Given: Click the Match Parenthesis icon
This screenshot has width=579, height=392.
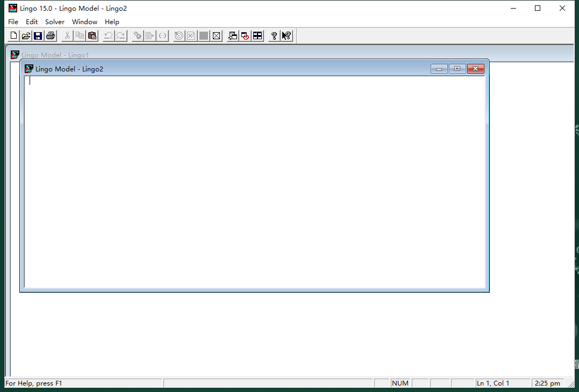Looking at the screenshot, I should (162, 36).
